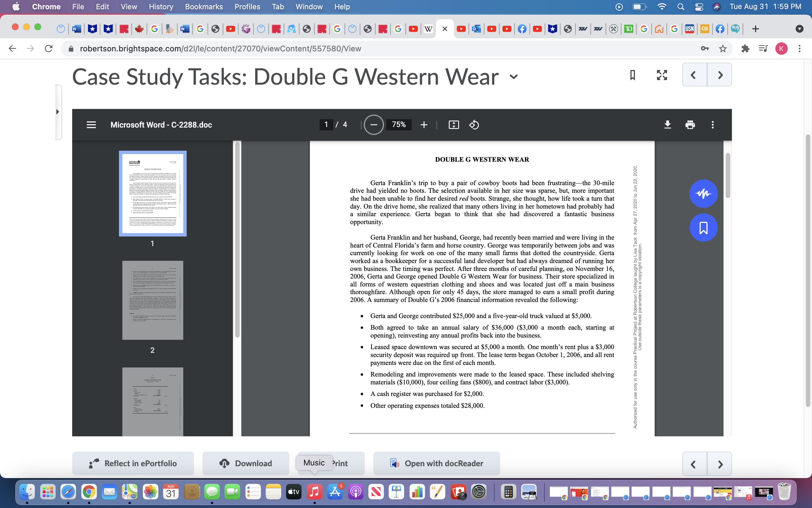
Task: Expand the Case Study Tasks title dropdown
Action: tap(513, 76)
